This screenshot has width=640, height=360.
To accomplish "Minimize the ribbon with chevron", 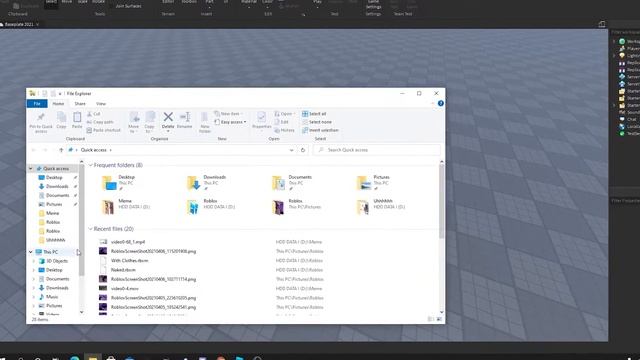I will [433, 104].
